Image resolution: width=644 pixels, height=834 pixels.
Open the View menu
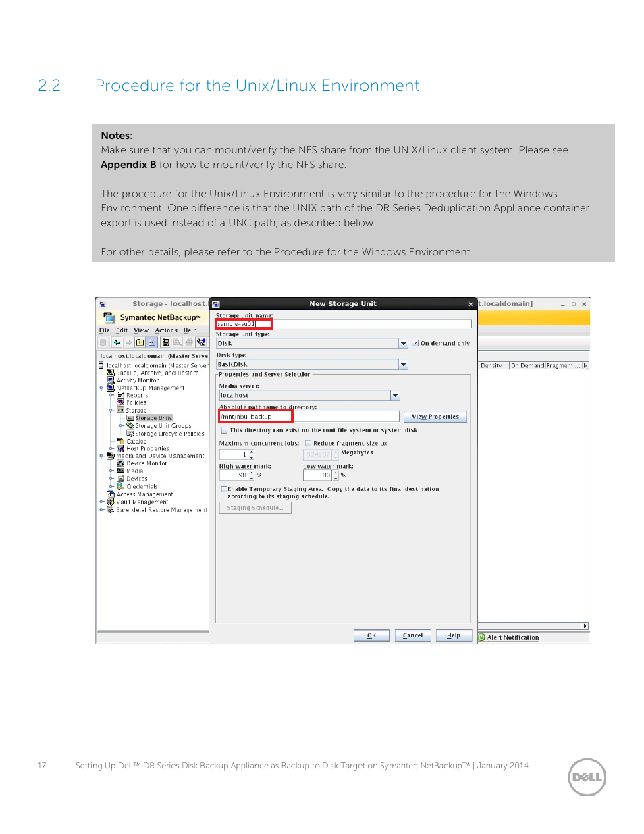coord(141,331)
